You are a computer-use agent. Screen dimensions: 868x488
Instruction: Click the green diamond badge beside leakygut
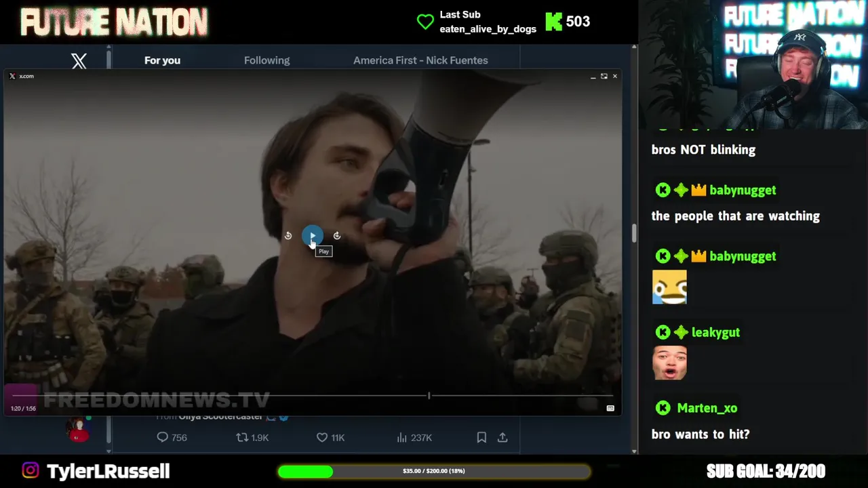(x=681, y=332)
